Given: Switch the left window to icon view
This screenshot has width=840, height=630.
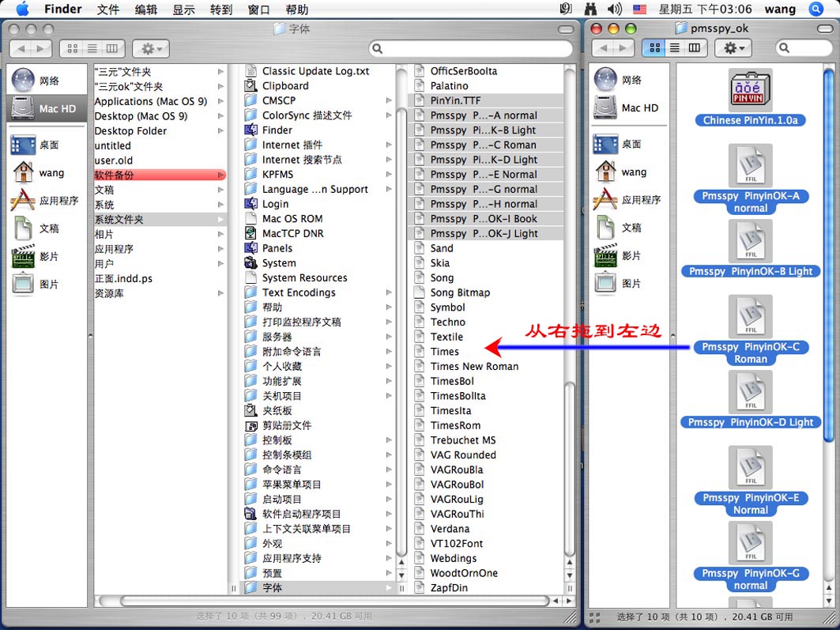Looking at the screenshot, I should pyautogui.click(x=73, y=49).
